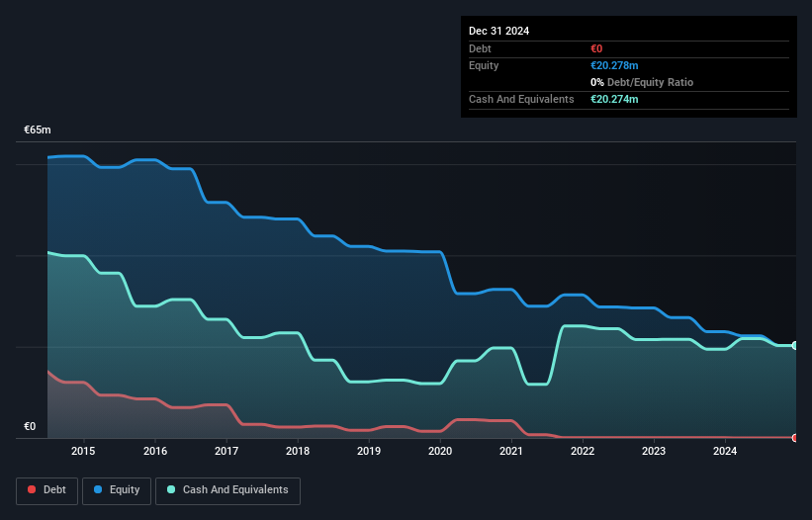Select the 2022 x-axis label

coord(583,451)
